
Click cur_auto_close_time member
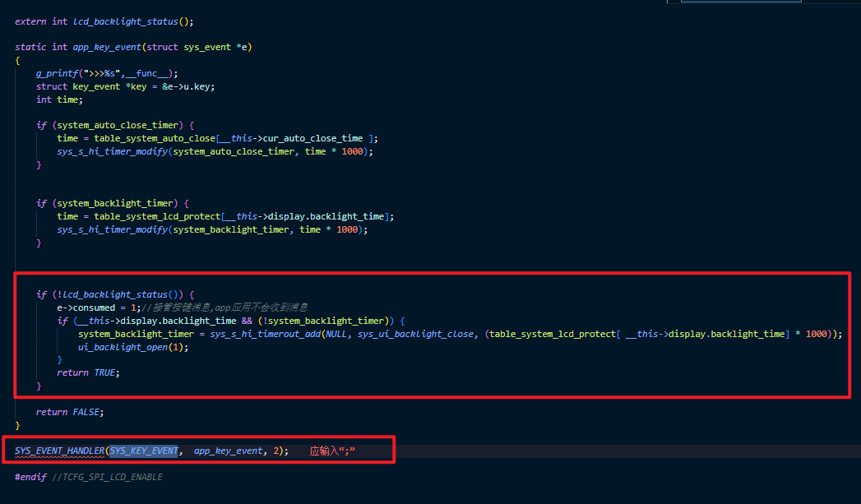point(313,138)
